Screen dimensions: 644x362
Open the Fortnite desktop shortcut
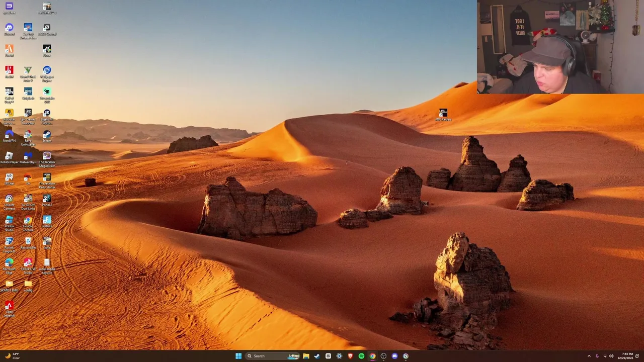pyautogui.click(x=47, y=222)
